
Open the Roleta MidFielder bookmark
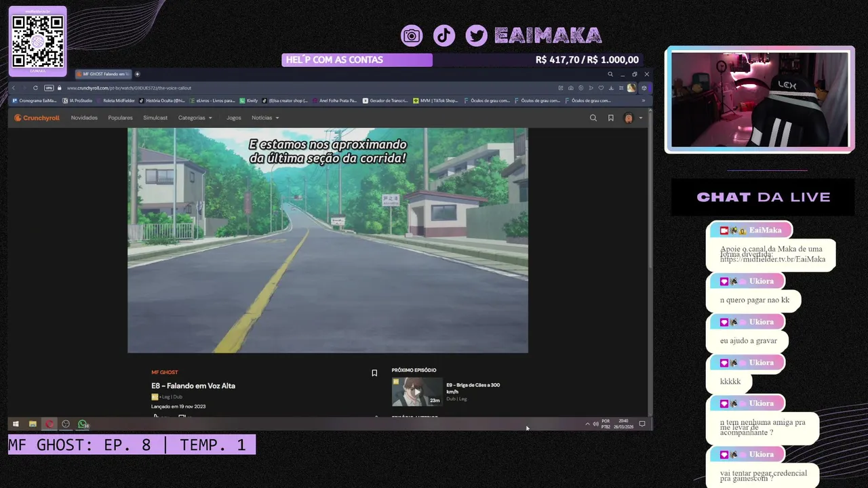[x=116, y=100]
